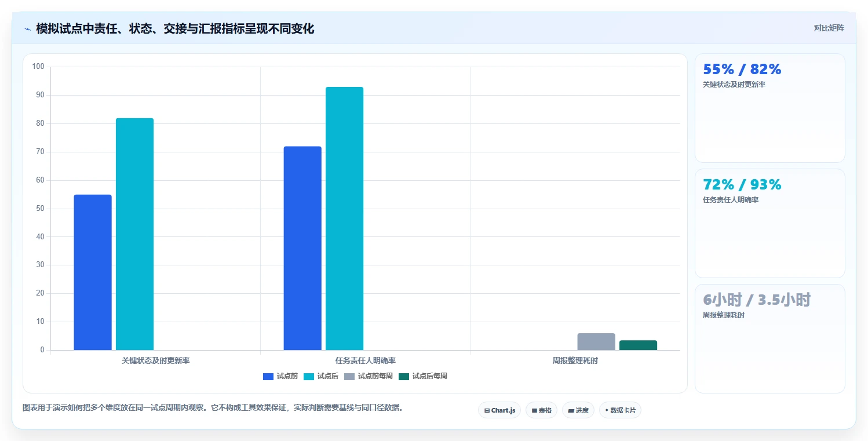Click 任务责任人明确率 caption in the stat card
Image resolution: width=868 pixels, height=441 pixels.
click(731, 200)
